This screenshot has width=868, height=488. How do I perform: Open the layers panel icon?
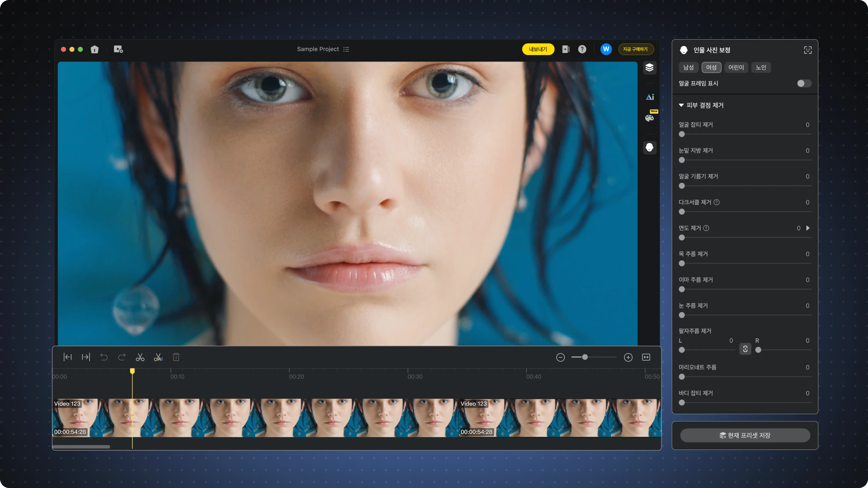(649, 68)
